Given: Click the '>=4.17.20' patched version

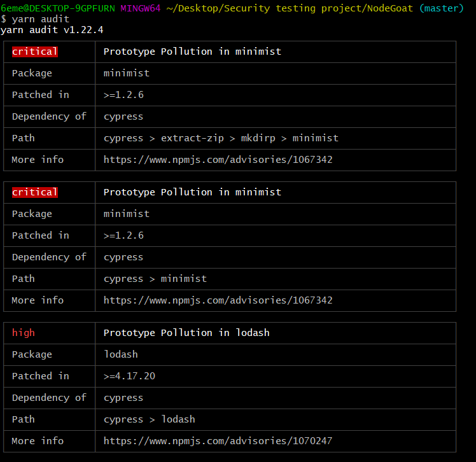Looking at the screenshot, I should 129,376.
